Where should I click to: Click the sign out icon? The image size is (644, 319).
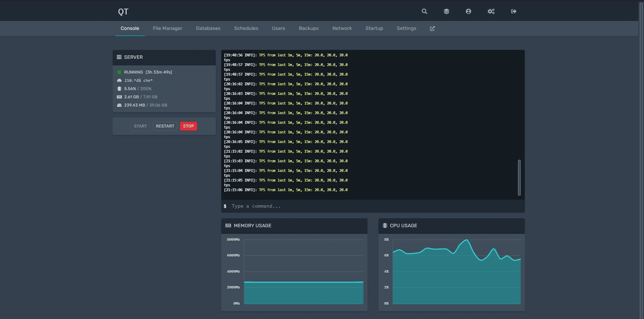[514, 11]
